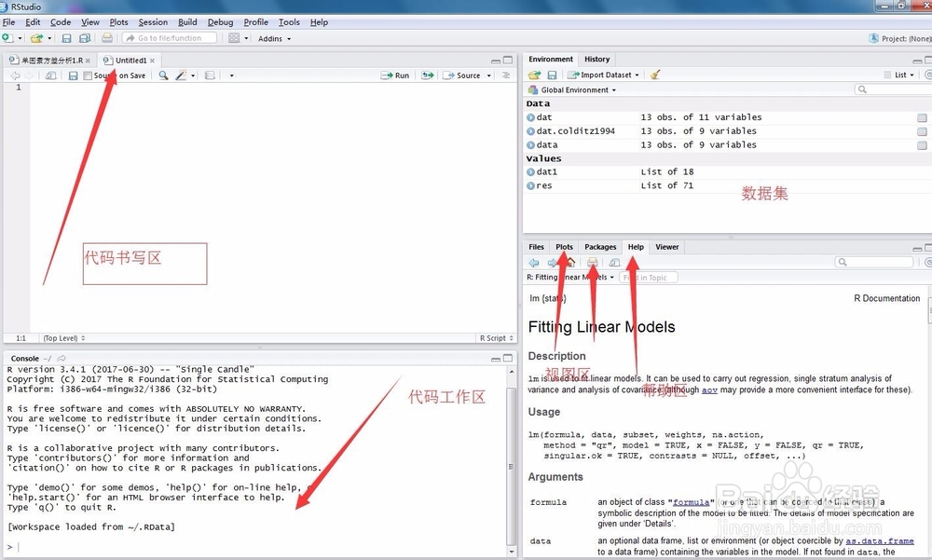View current working directory arrow in Console
This screenshot has width=932, height=560.
click(62, 359)
